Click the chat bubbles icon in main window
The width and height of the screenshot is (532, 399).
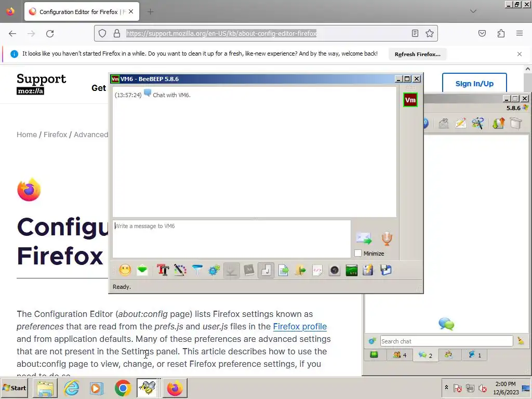446,324
